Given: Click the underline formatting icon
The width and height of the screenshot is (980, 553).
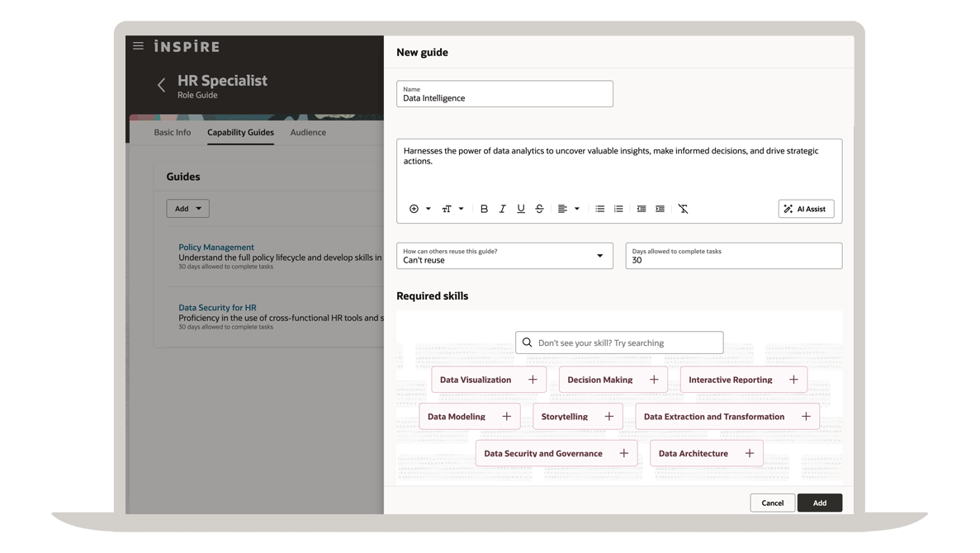Looking at the screenshot, I should 521,209.
